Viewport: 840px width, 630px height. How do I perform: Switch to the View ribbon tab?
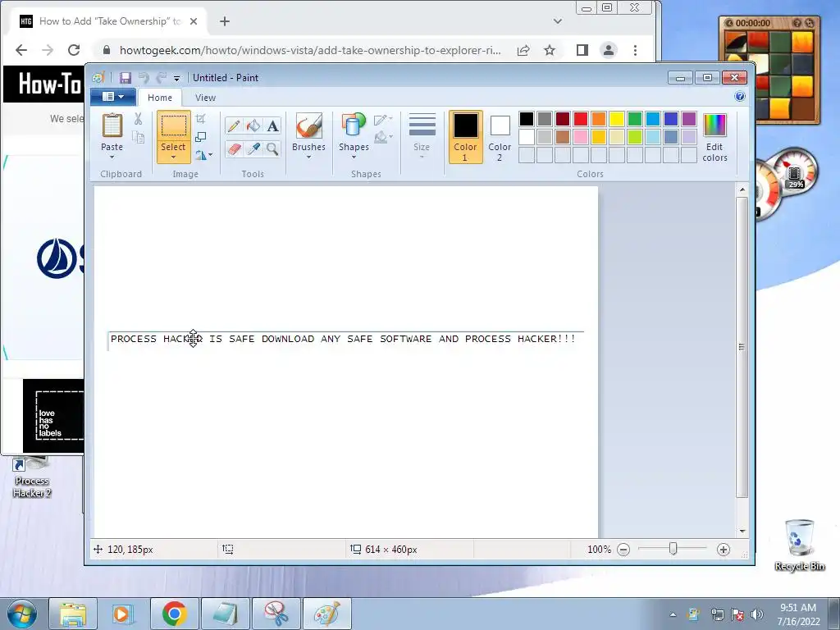click(x=205, y=98)
